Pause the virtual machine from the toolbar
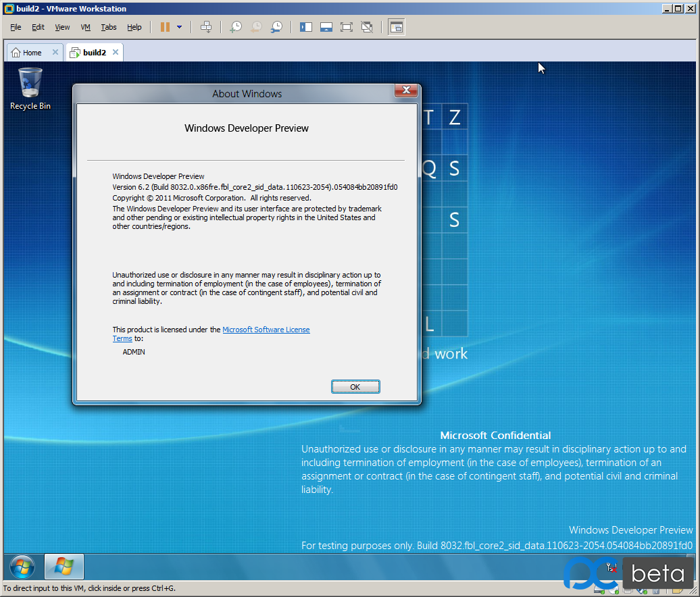This screenshot has width=700, height=597. click(x=165, y=27)
